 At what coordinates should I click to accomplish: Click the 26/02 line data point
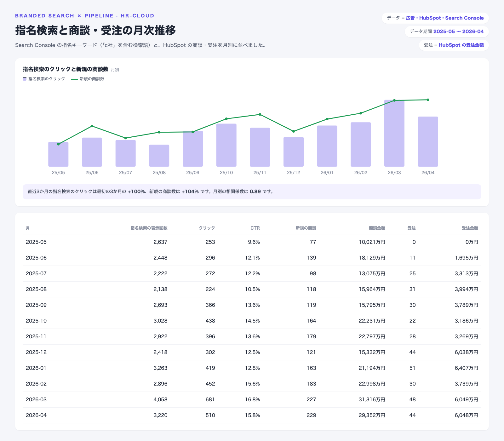[x=361, y=113]
